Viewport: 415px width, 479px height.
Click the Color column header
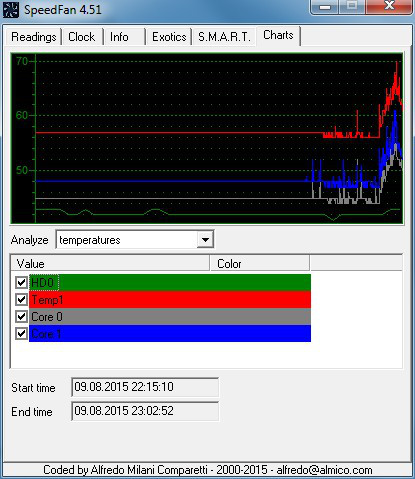(260, 264)
